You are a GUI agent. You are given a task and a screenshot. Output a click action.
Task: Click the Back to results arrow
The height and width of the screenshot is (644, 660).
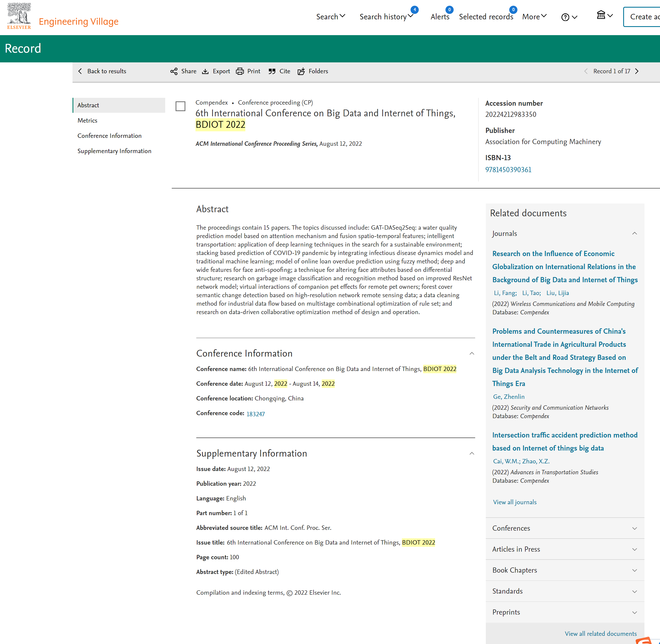pos(80,71)
